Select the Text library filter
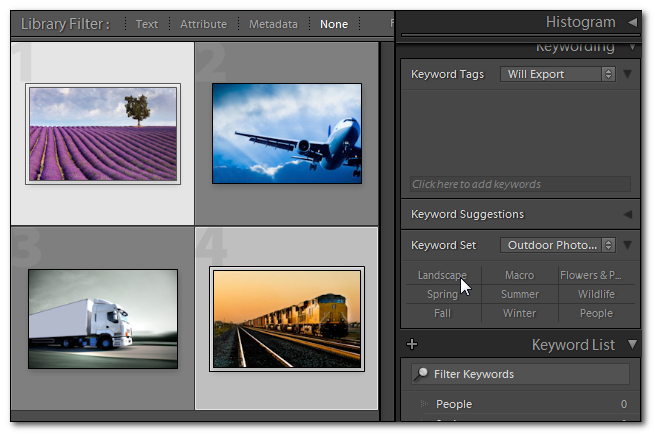 tap(147, 24)
